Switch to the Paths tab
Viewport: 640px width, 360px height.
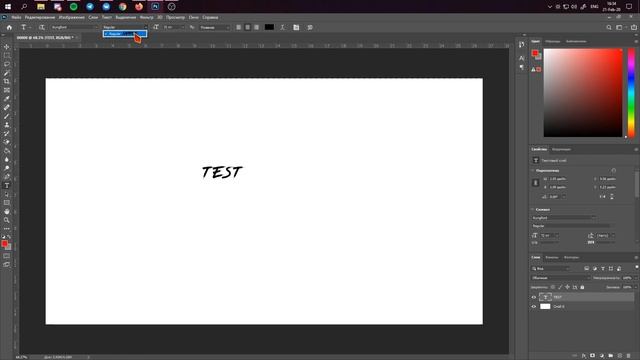coord(571,258)
